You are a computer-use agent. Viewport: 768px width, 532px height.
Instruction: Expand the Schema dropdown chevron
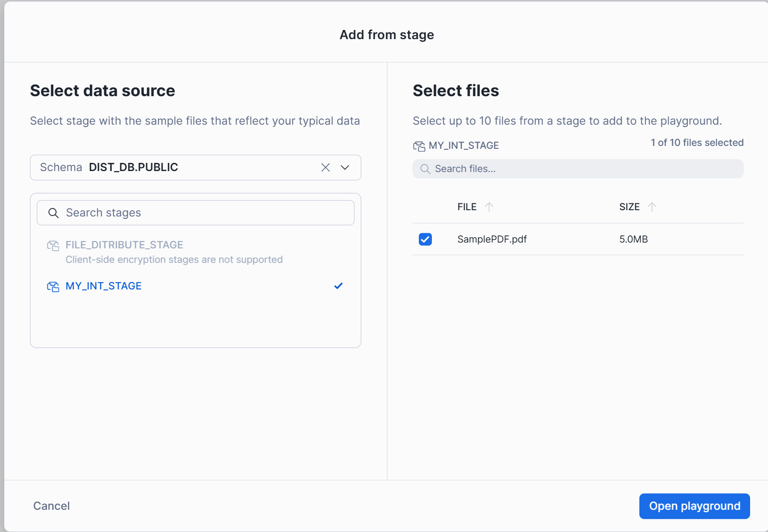(x=345, y=167)
